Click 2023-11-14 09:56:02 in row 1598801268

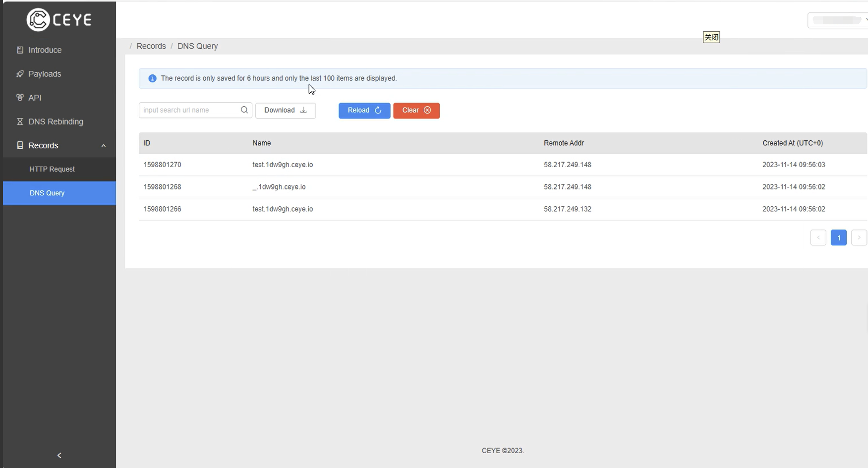pyautogui.click(x=794, y=187)
